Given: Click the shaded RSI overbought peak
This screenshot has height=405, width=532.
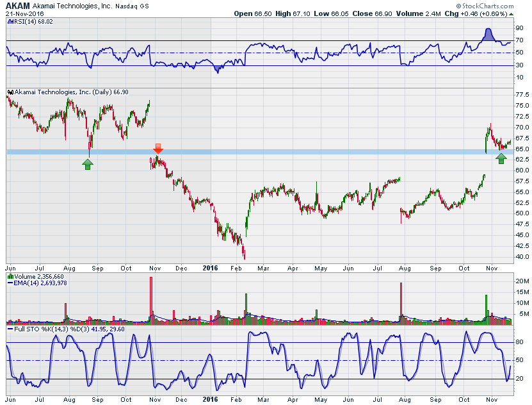Looking at the screenshot, I should click(x=488, y=36).
